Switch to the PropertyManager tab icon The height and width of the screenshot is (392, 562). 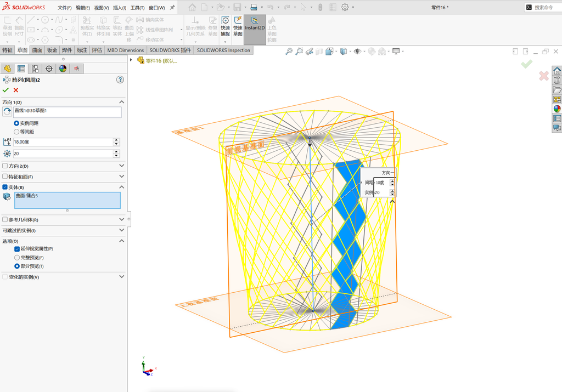(x=21, y=69)
